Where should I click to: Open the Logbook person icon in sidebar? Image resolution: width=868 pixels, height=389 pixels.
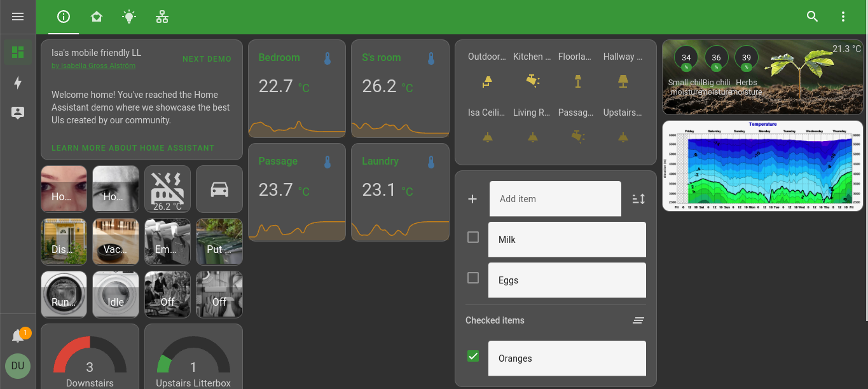[18, 113]
